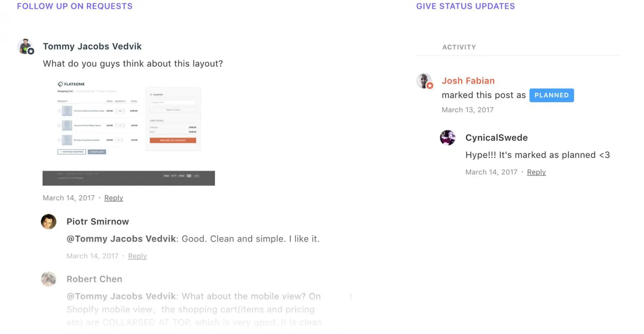644x334 pixels.
Task: Click @Tommy Jacobs Vedvik mention in Piotr's reply
Action: pos(121,239)
